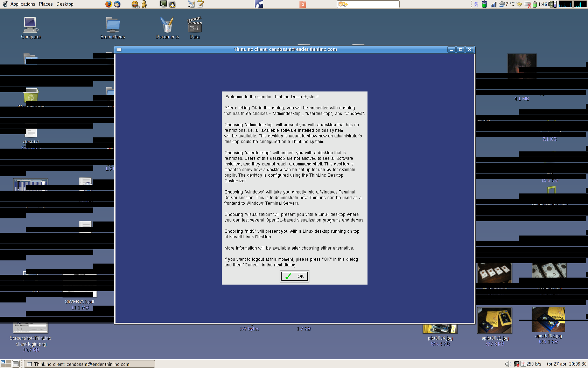Click the volume speaker icon in bottom panel
This screenshot has width=588, height=368.
click(508, 364)
